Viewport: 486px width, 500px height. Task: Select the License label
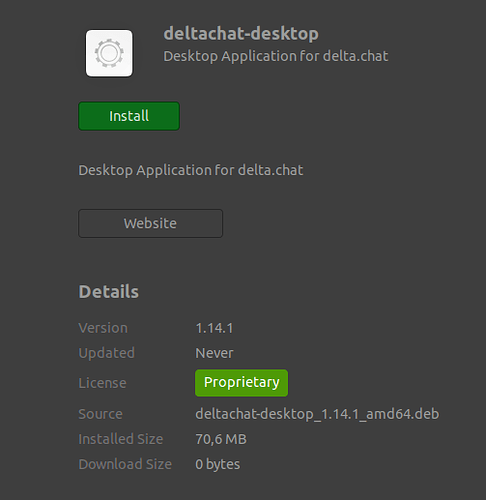pyautogui.click(x=103, y=383)
